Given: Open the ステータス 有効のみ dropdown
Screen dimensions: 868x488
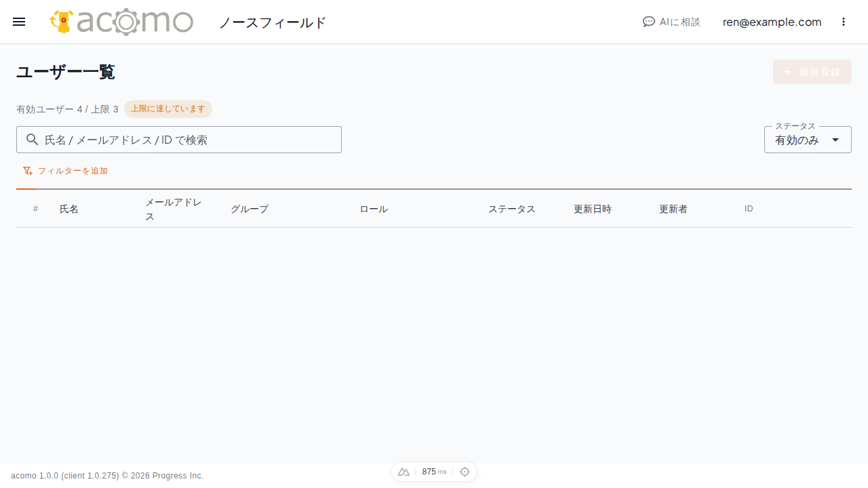Looking at the screenshot, I should pos(808,140).
